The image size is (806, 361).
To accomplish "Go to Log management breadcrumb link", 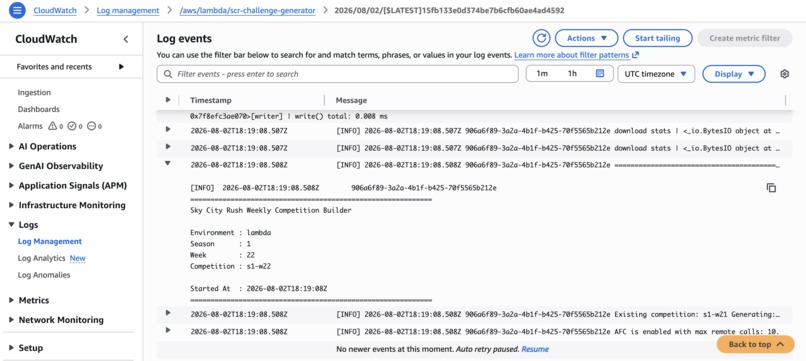I will coord(128,10).
